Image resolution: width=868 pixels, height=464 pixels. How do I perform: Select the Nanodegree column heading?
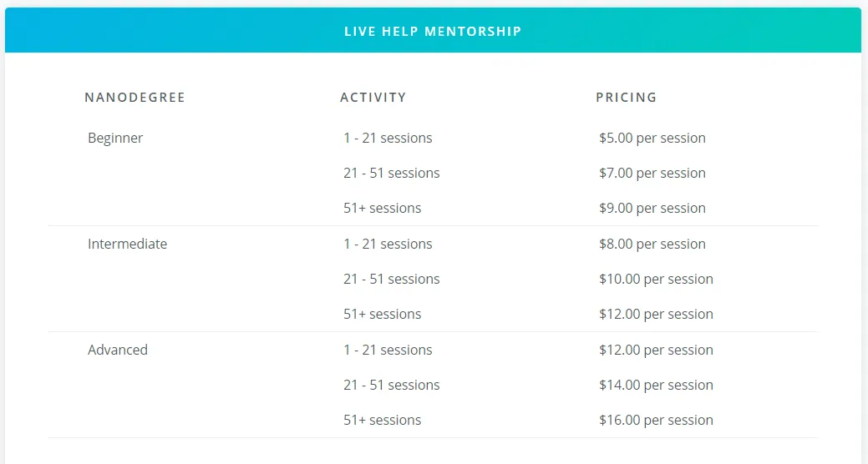(135, 98)
